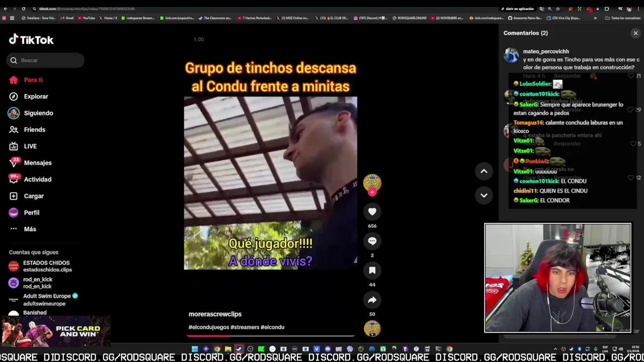
Task: Open the Home / X bookmark
Action: click(x=108, y=18)
